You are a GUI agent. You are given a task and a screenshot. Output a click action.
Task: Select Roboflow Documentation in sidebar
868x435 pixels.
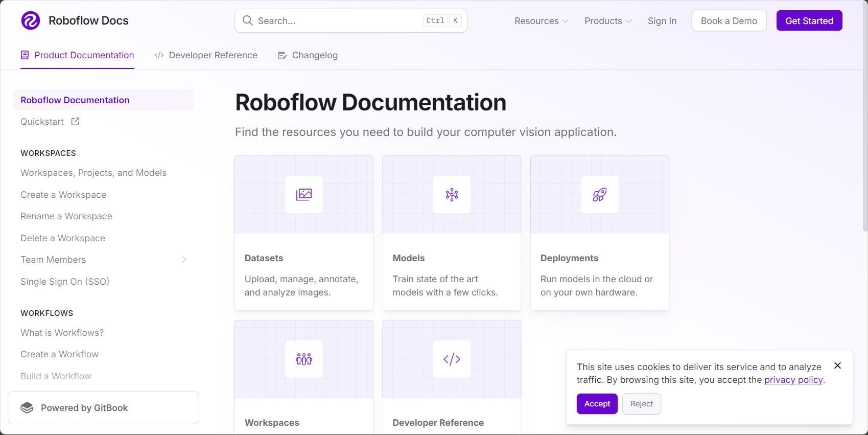click(x=103, y=100)
